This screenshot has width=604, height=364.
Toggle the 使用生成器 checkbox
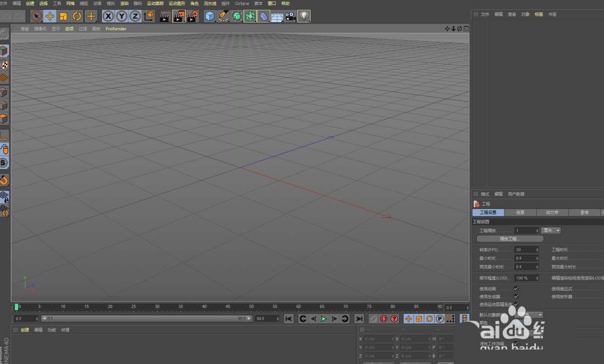point(516,297)
